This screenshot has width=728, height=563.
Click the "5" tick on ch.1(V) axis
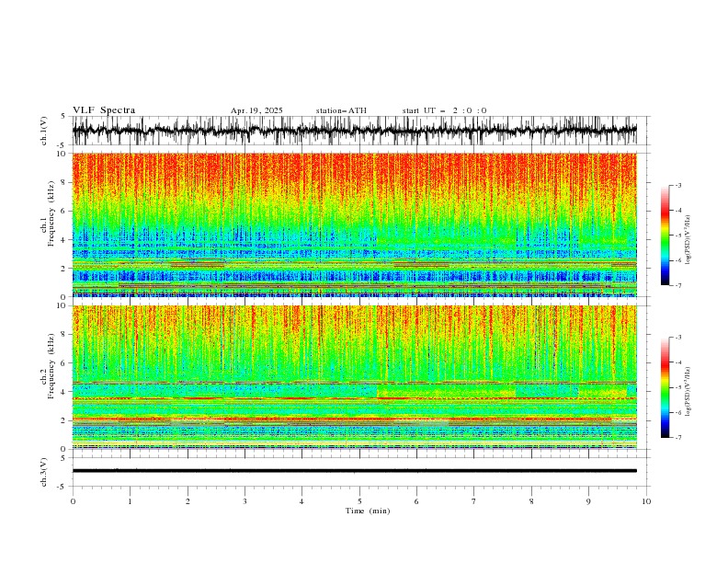point(63,116)
